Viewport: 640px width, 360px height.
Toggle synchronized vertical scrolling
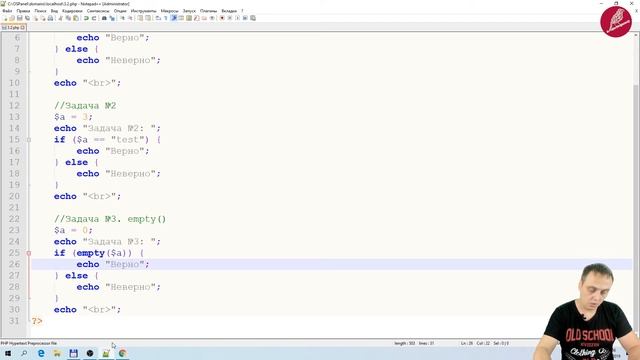140,18
